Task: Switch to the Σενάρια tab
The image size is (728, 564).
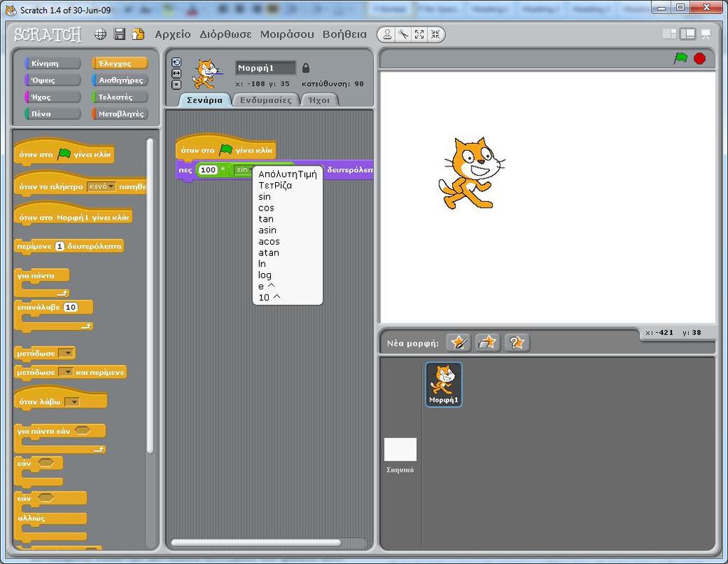Action: coord(205,100)
